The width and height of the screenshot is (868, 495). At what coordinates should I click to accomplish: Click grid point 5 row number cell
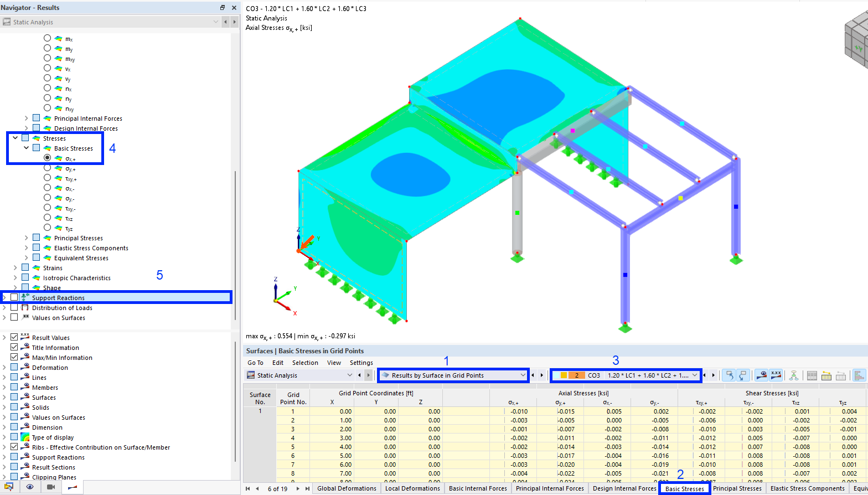293,447
